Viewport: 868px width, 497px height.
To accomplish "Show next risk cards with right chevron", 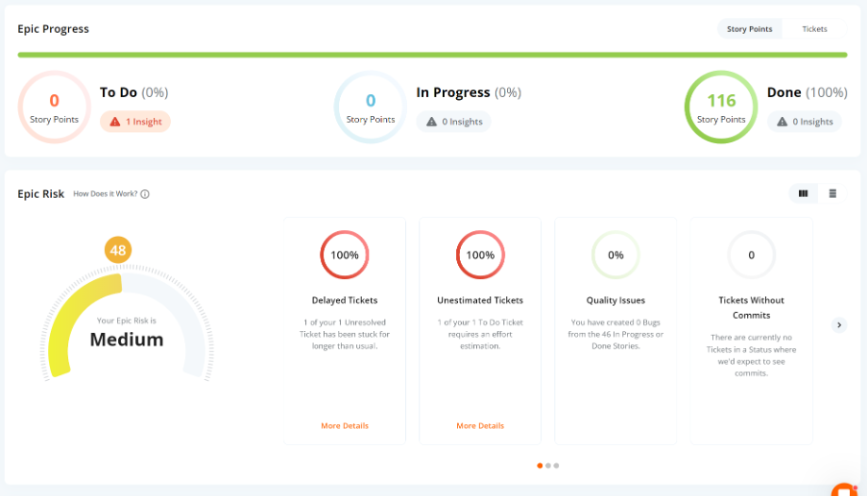I will [x=839, y=325].
